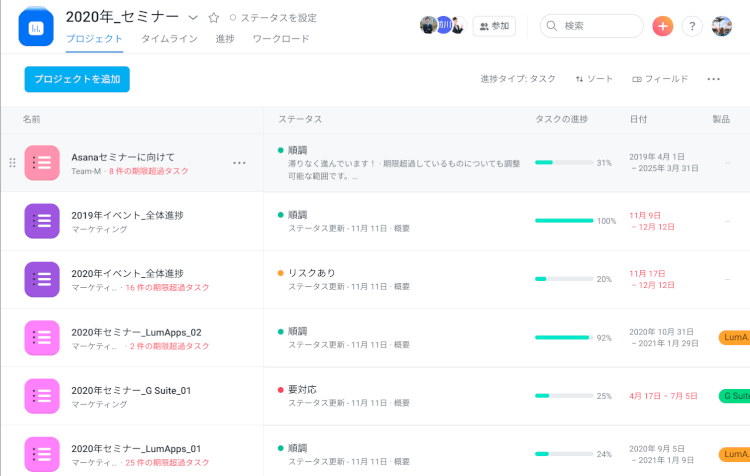Open the pink Asanaセミナーに向けて project icon
The image size is (750, 476).
tap(42, 163)
